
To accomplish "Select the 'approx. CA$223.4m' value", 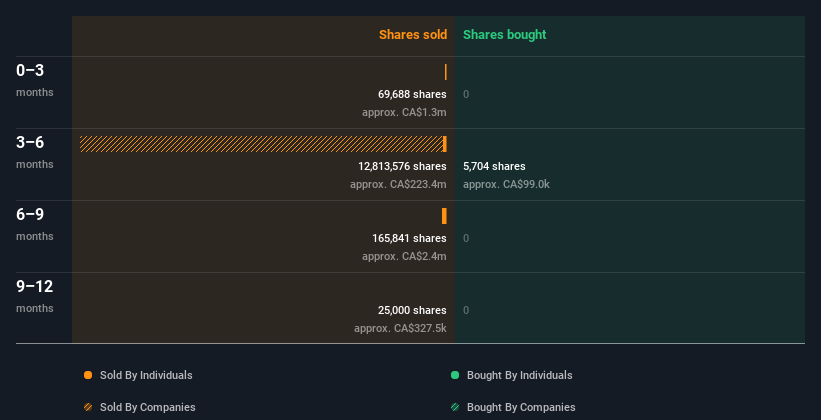I will 398,184.
